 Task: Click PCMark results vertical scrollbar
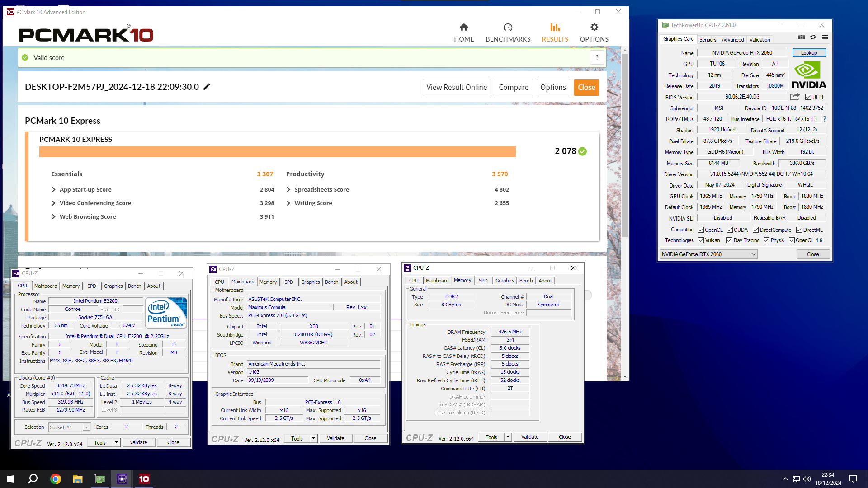(625, 145)
